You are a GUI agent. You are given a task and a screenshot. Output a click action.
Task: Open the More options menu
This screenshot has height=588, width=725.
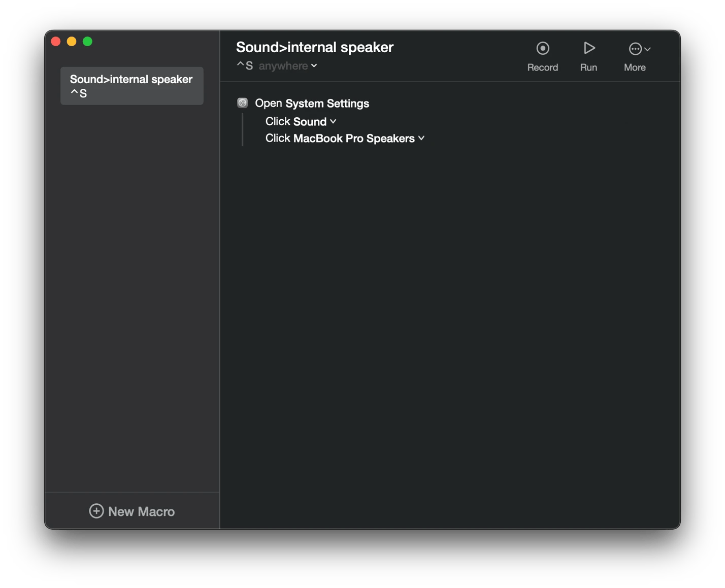click(638, 56)
